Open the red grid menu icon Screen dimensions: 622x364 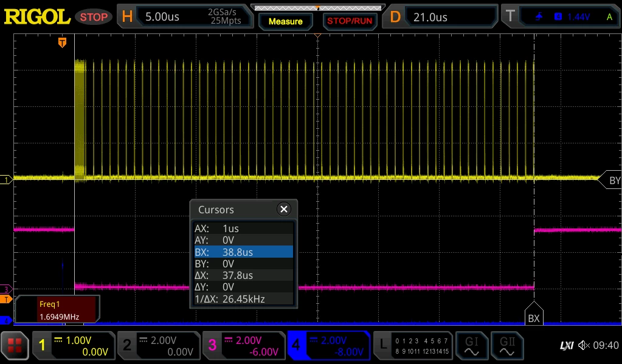pyautogui.click(x=15, y=345)
